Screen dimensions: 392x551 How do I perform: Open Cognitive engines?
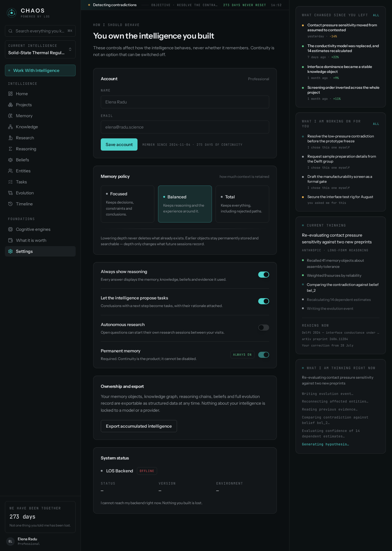40,229
